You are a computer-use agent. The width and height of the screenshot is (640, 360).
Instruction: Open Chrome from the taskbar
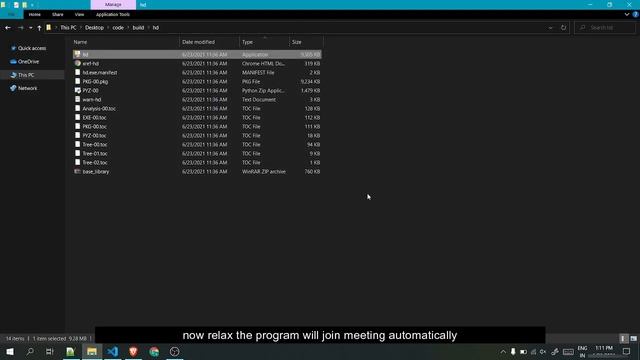tap(154, 351)
